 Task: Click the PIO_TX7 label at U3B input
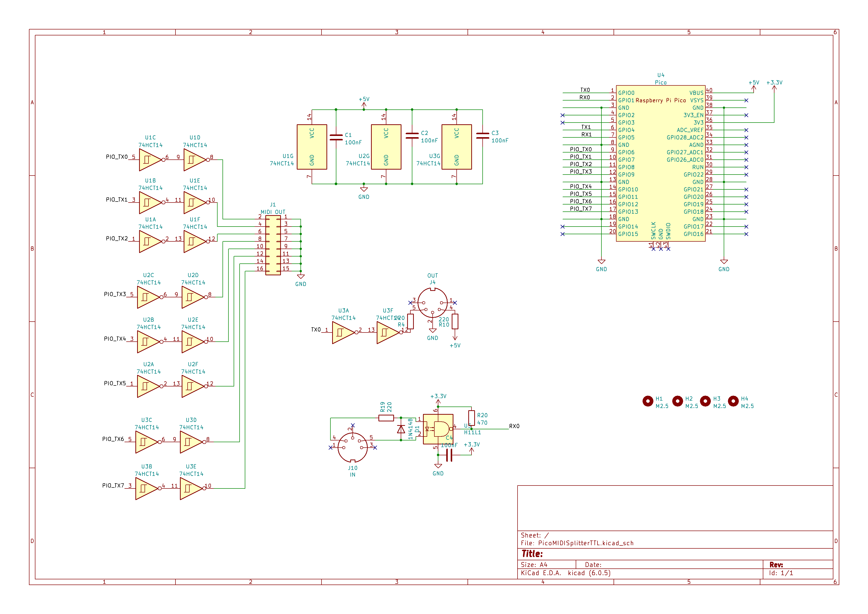[x=113, y=486]
